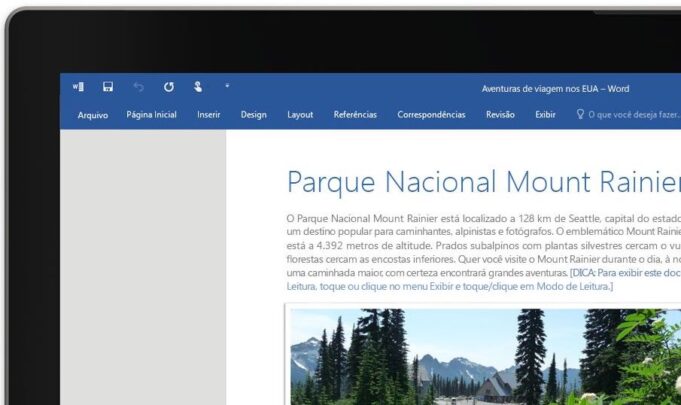This screenshot has height=405, width=681.
Task: Open the Inserir ribbon tab
Action: click(208, 115)
